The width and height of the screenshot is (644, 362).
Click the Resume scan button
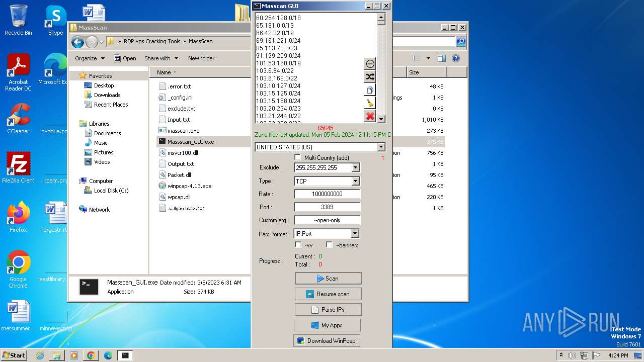[x=328, y=294]
